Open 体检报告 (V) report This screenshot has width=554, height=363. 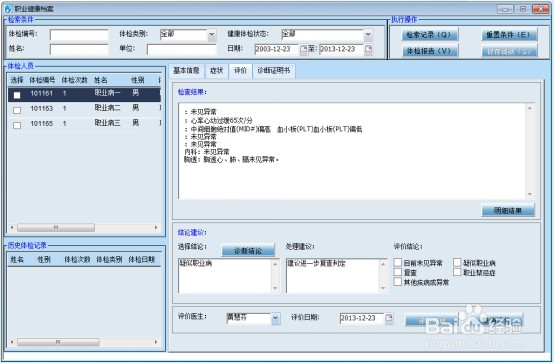coord(429,51)
